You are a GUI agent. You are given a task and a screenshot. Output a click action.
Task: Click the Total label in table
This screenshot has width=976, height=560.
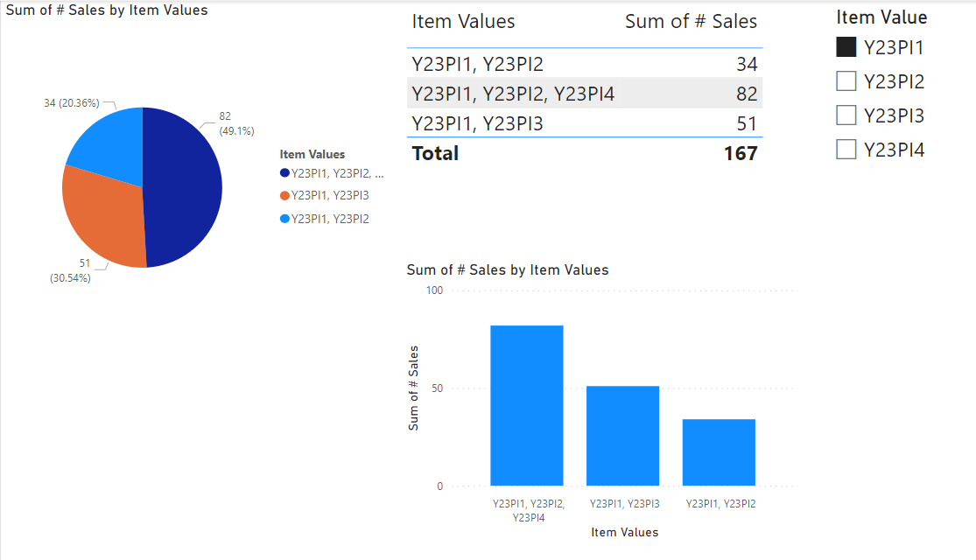coord(435,154)
